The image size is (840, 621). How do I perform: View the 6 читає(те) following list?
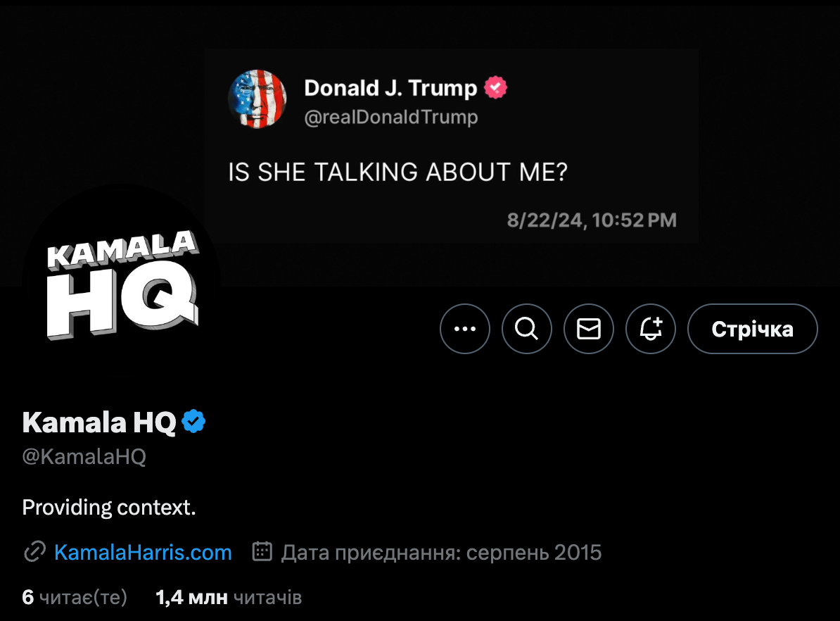(x=75, y=598)
